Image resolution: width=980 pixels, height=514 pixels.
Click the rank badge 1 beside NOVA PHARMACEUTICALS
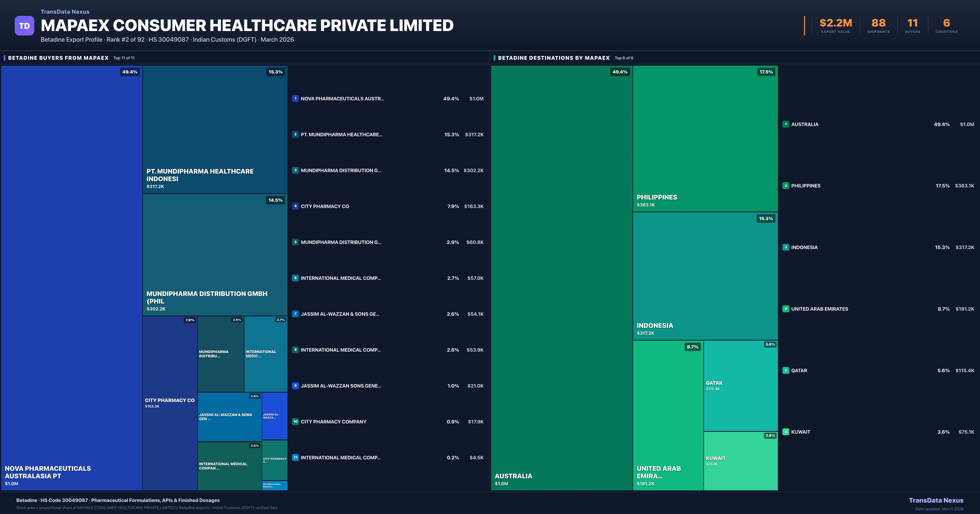click(295, 99)
